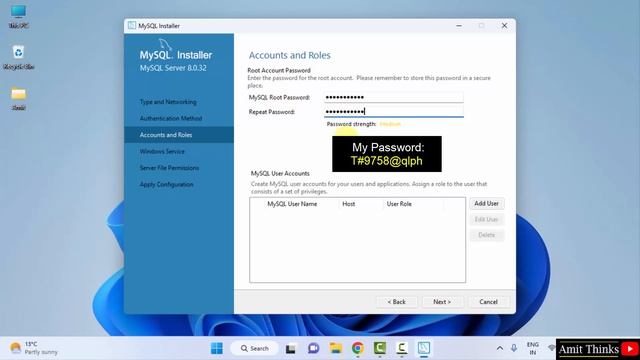Select Accounts and Roles step
This screenshot has height=360, width=640.
coord(179,135)
